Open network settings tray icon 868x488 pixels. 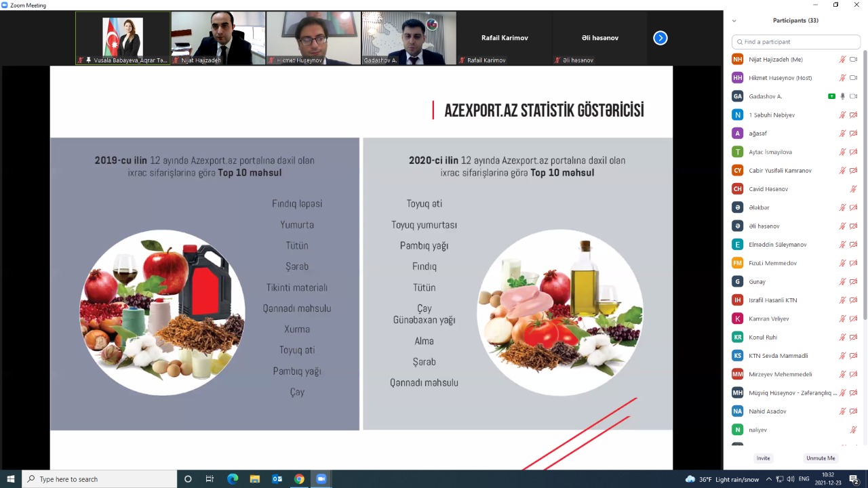click(780, 479)
